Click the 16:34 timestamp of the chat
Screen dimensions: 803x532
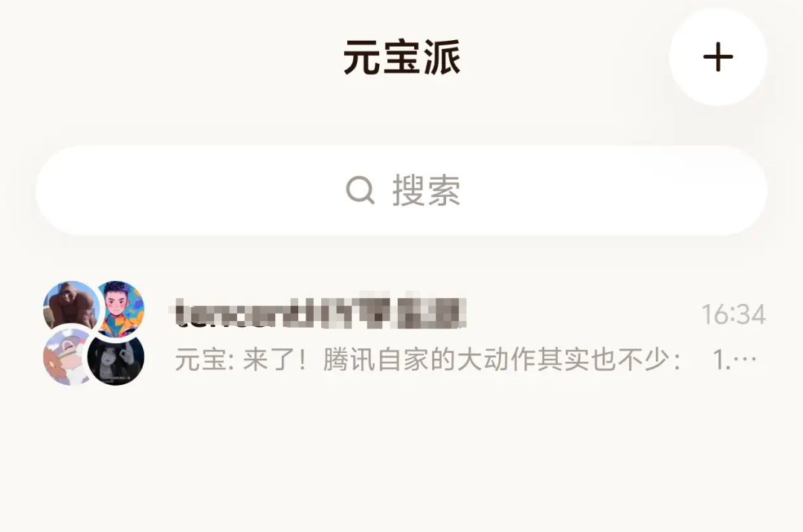(733, 314)
